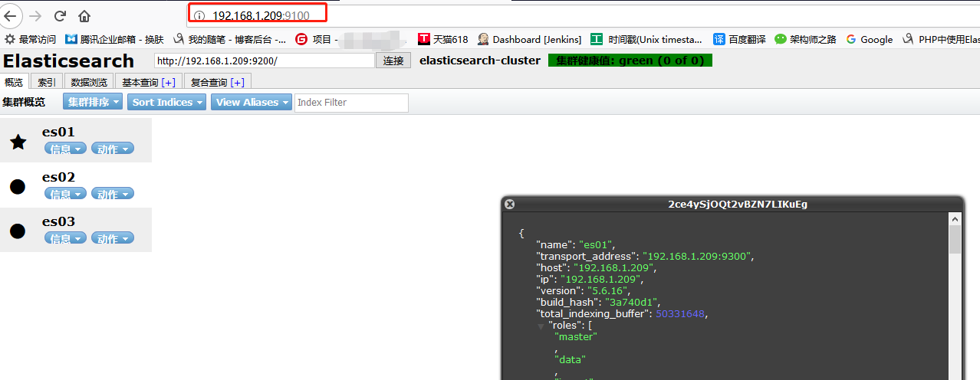Open the 动作 dropdown for es02
Screen dimensions: 980x380
click(x=112, y=194)
